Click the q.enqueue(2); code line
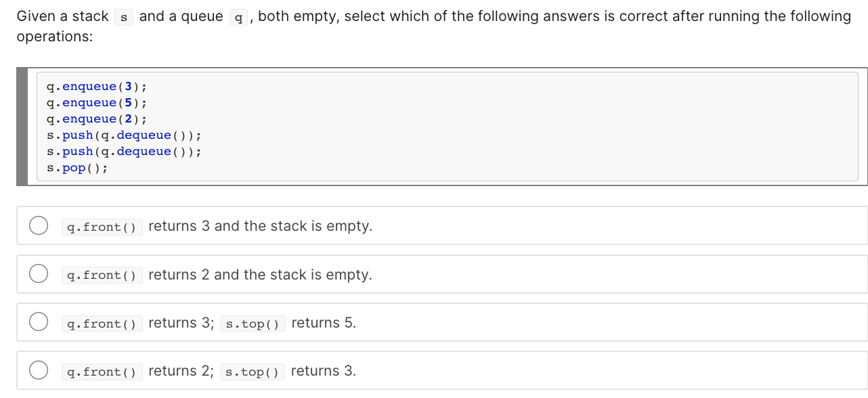This screenshot has height=398, width=868. tap(97, 118)
